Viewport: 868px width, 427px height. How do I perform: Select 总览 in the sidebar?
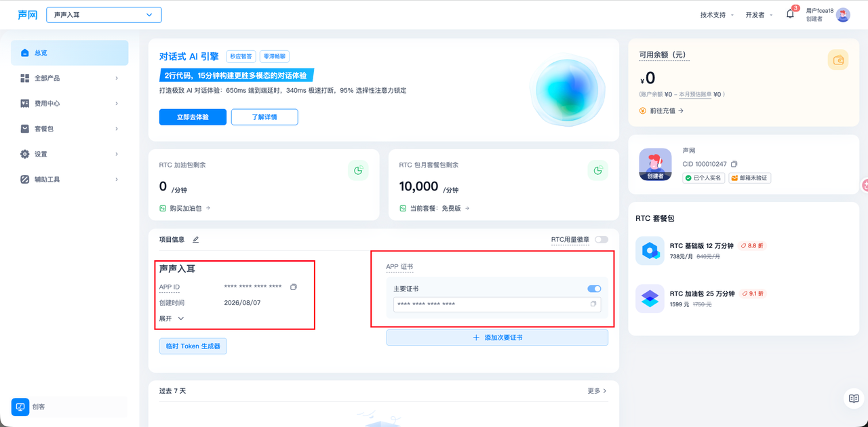tap(70, 53)
